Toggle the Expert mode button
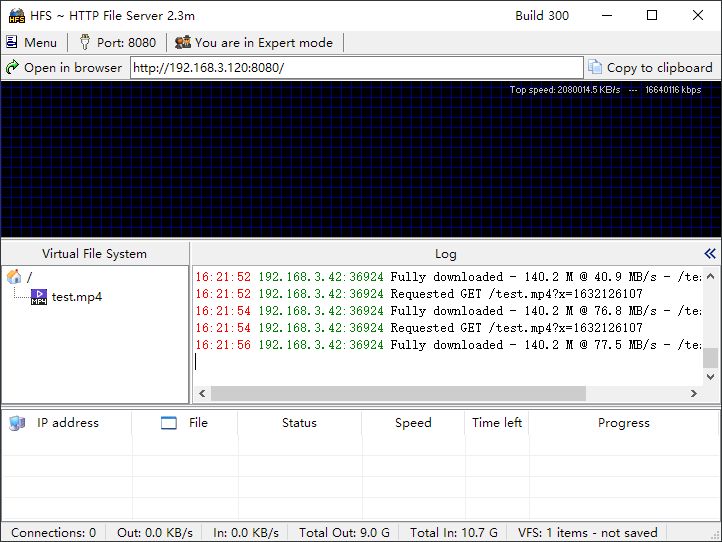This screenshot has height=542, width=722. click(254, 43)
